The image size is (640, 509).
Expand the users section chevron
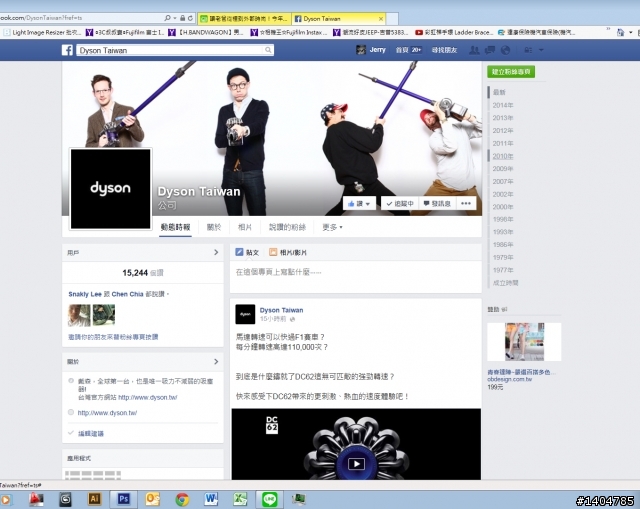click(x=216, y=253)
